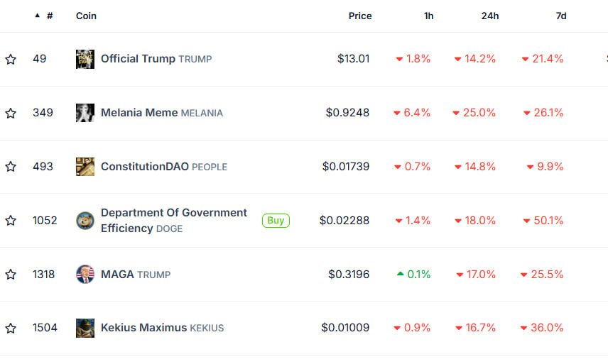Viewport: 608px width, 364px height.
Task: Click the star beside MAGA coin
Action: 11,274
